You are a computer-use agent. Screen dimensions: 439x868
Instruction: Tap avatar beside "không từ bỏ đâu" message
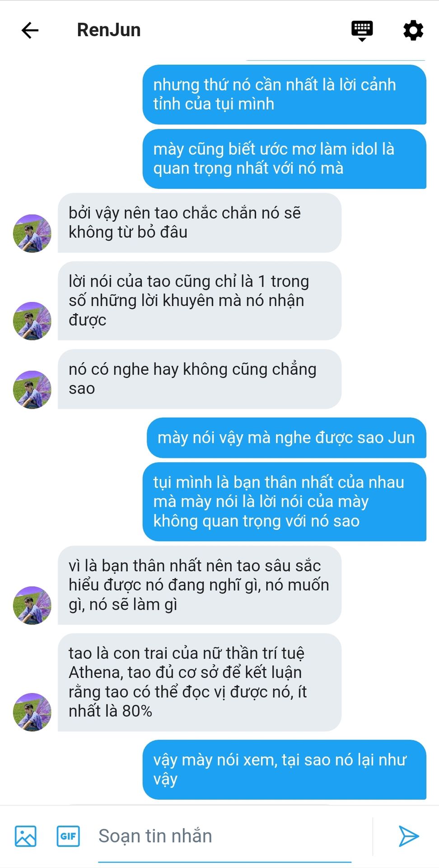[32, 233]
